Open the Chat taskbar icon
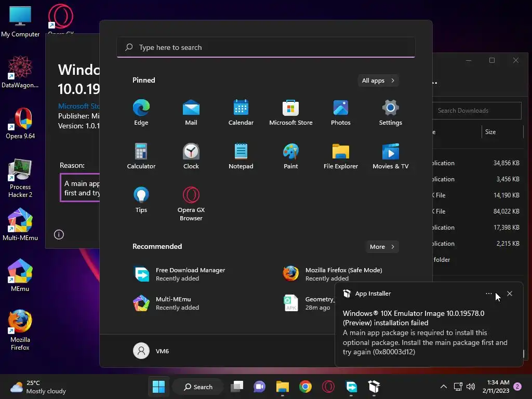The image size is (532, 399). (260, 387)
